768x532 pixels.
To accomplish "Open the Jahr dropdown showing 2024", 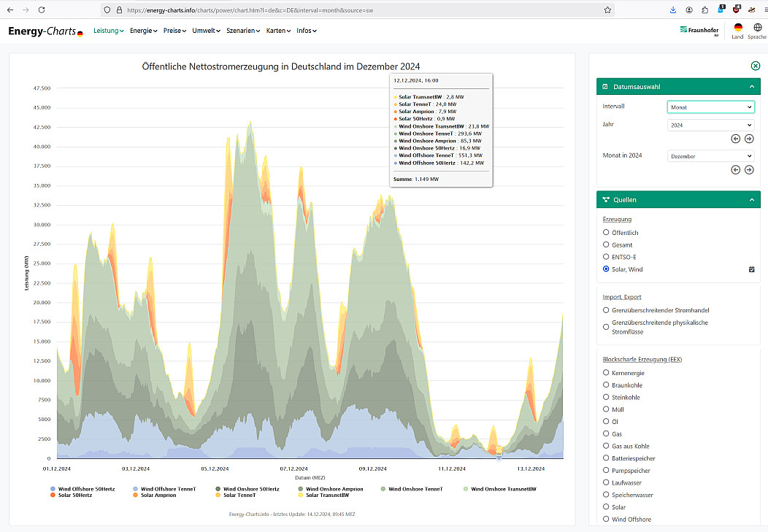I will [x=710, y=126].
